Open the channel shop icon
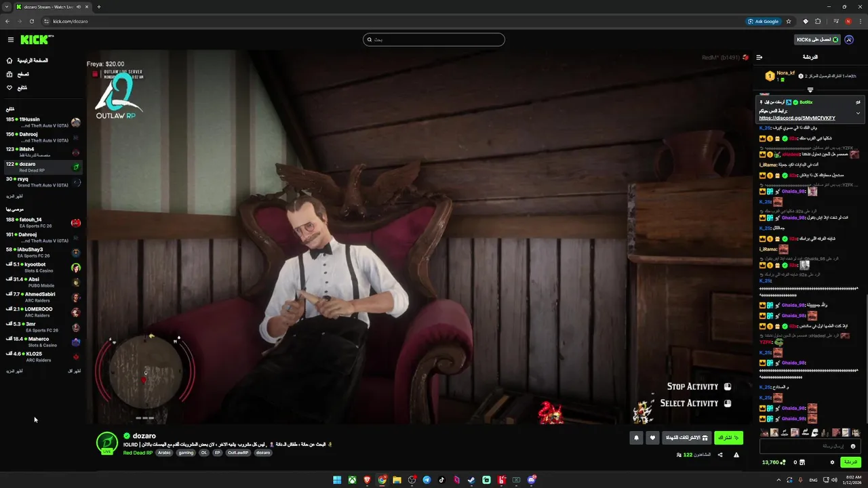This screenshot has width=868, height=488. (x=802, y=462)
